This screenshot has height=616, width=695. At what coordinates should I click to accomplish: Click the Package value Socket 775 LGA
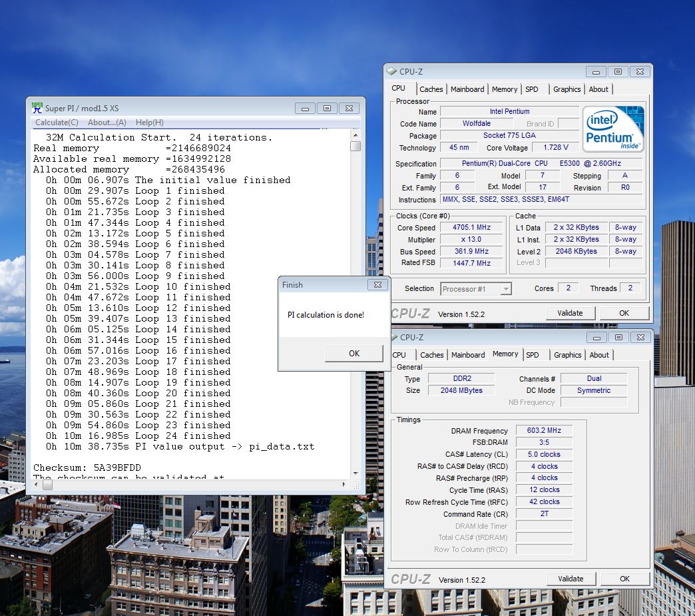509,136
